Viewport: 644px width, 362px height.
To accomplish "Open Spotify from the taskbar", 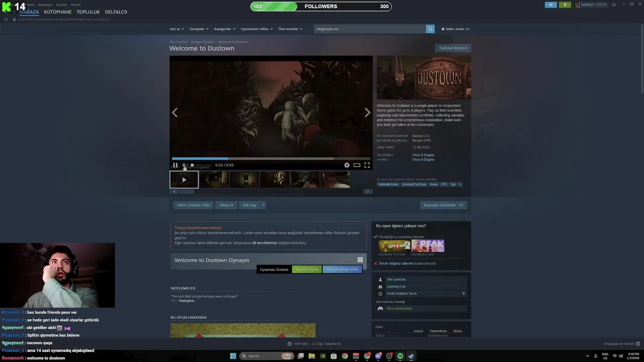I will 400,356.
